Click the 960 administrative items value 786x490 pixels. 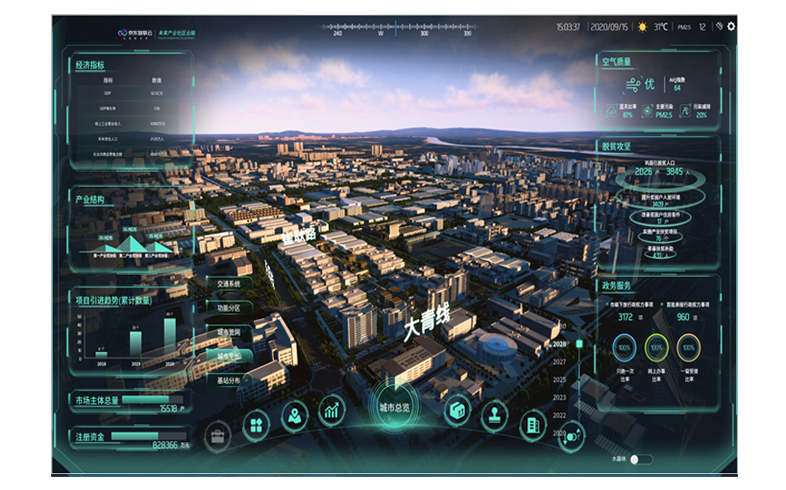pos(683,317)
